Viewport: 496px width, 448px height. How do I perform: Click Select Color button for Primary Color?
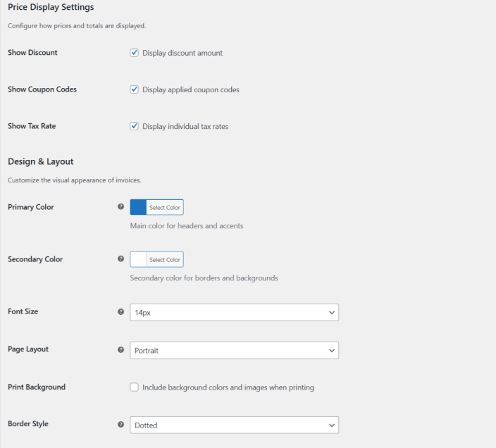pos(165,208)
